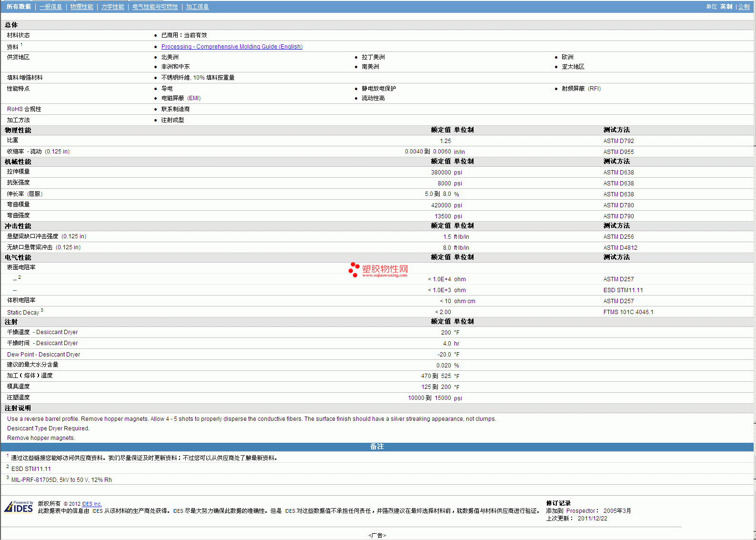Click the Powered by IDES logo
The image size is (756, 540).
coord(19,507)
